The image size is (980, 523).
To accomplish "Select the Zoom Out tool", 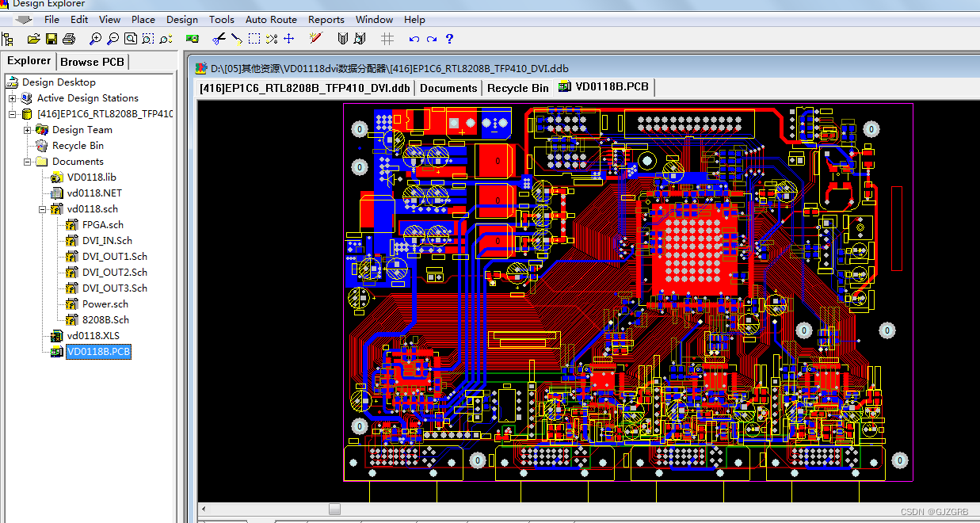I will pos(113,38).
